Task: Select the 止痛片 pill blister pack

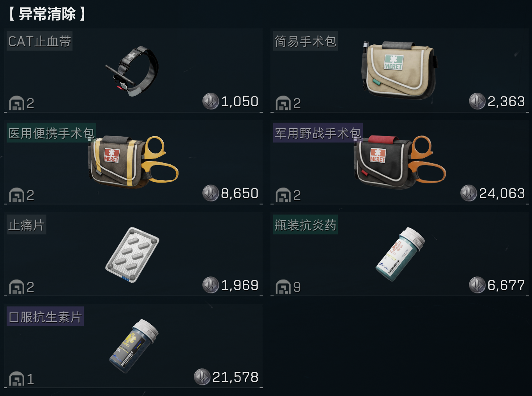Action: [x=133, y=255]
